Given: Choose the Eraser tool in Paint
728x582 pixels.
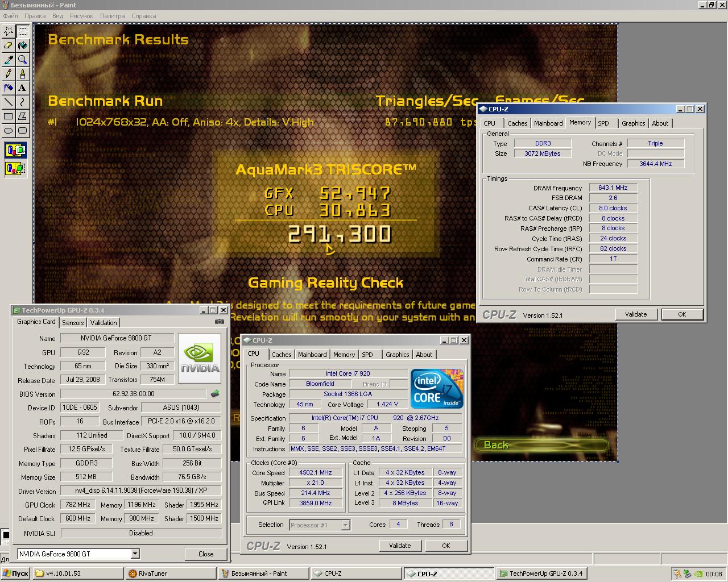Looking at the screenshot, I should (9, 45).
